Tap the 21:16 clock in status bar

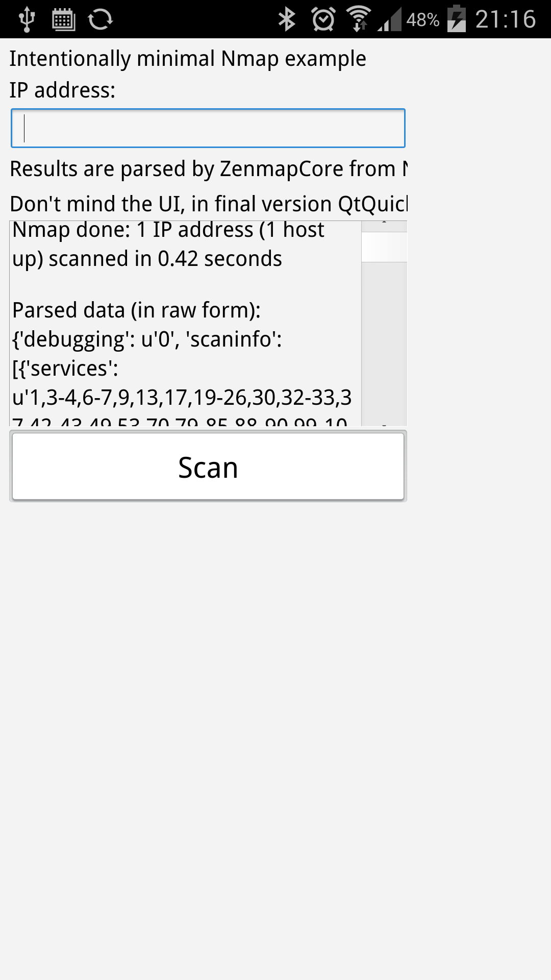506,19
